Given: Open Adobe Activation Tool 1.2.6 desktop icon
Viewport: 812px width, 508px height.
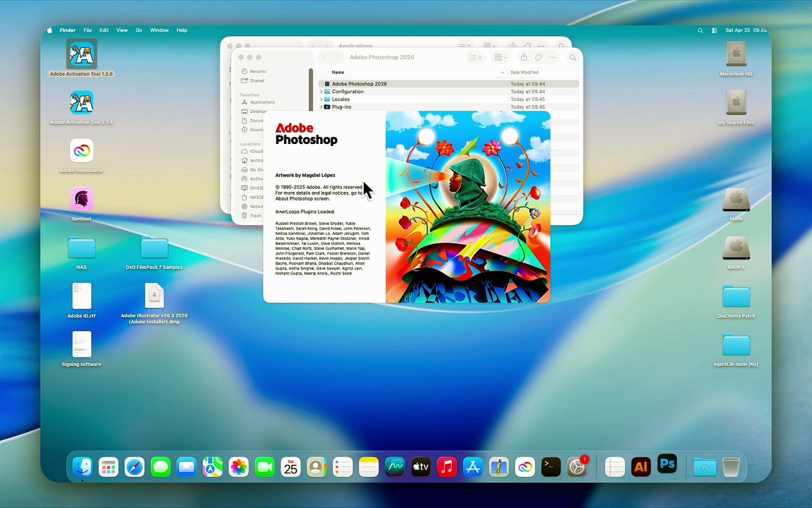Looking at the screenshot, I should pos(81,54).
